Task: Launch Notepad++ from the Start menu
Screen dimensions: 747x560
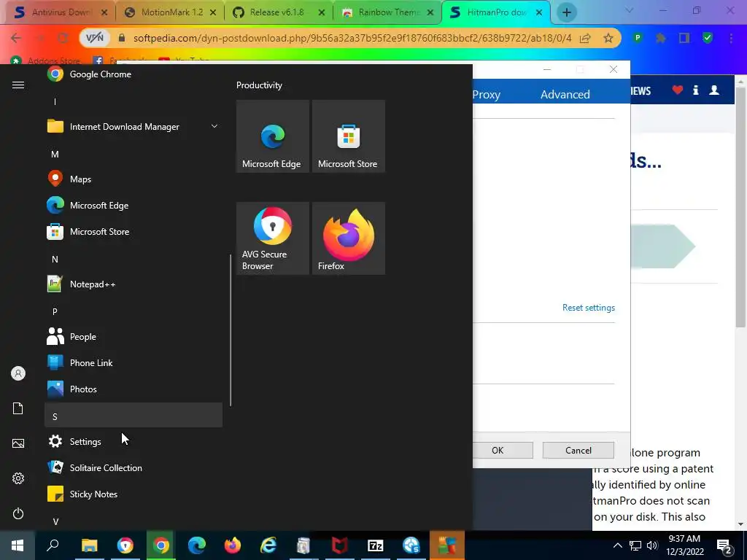Action: pos(133,284)
